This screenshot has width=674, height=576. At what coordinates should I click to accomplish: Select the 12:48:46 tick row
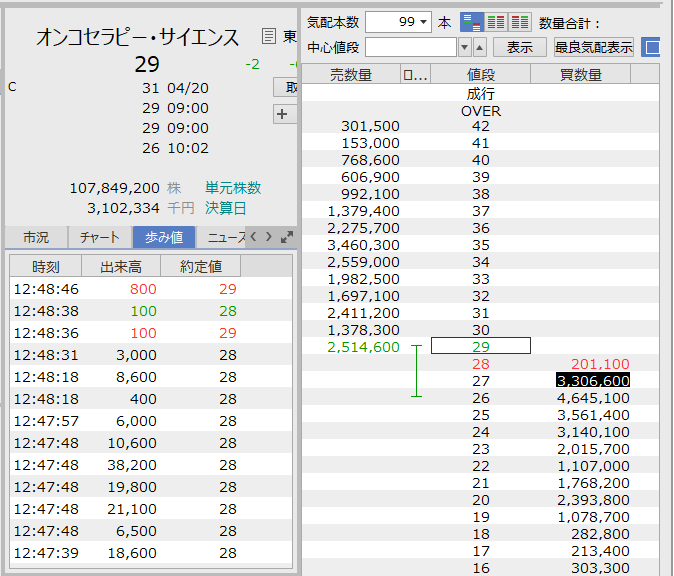[x=151, y=289]
